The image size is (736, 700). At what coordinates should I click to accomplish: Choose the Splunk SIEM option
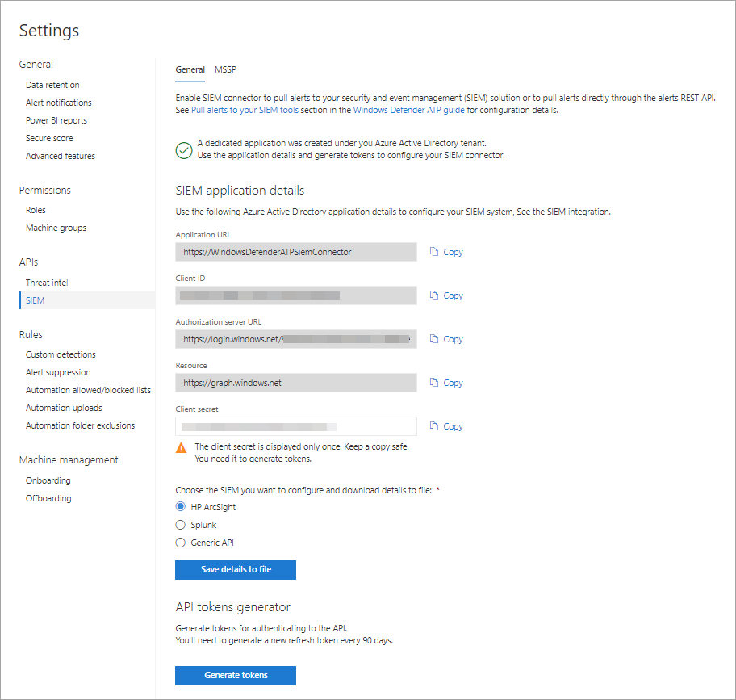pyautogui.click(x=181, y=525)
